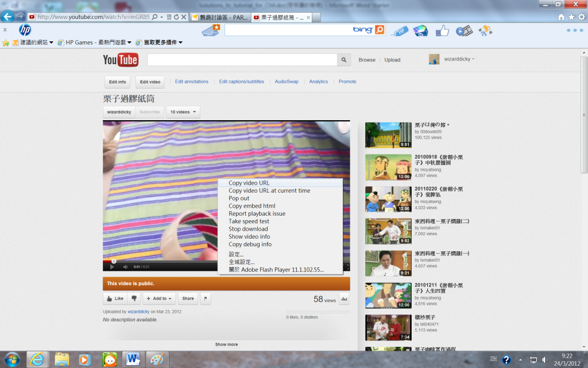Open the Analytics link

click(318, 82)
